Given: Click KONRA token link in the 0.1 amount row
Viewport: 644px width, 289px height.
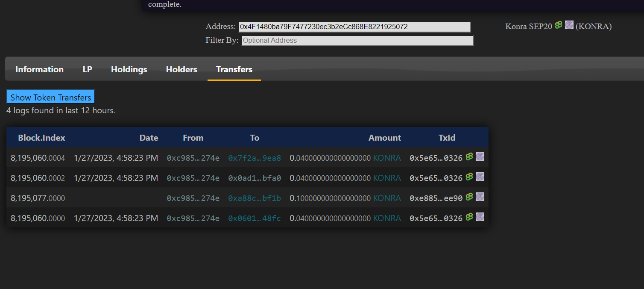Looking at the screenshot, I should [x=387, y=198].
